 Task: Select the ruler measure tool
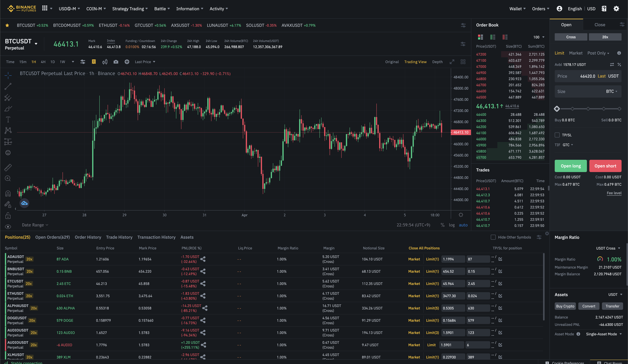pos(8,168)
